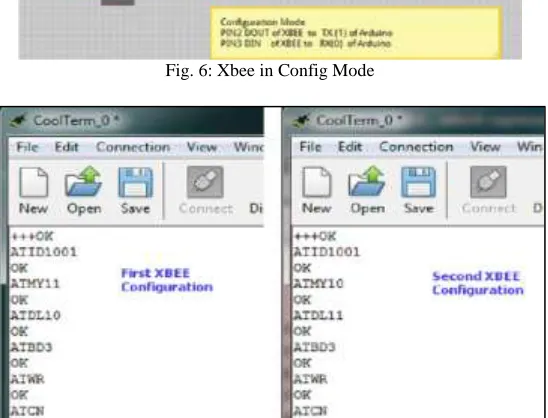Open Edit menu in left CoolTerm window
The width and height of the screenshot is (548, 418).
pyautogui.click(x=66, y=147)
